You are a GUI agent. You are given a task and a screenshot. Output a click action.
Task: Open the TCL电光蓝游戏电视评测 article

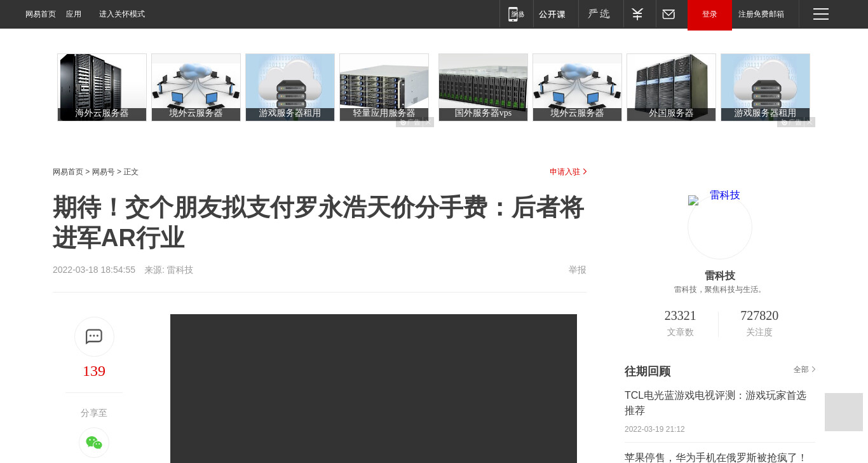coord(715,403)
